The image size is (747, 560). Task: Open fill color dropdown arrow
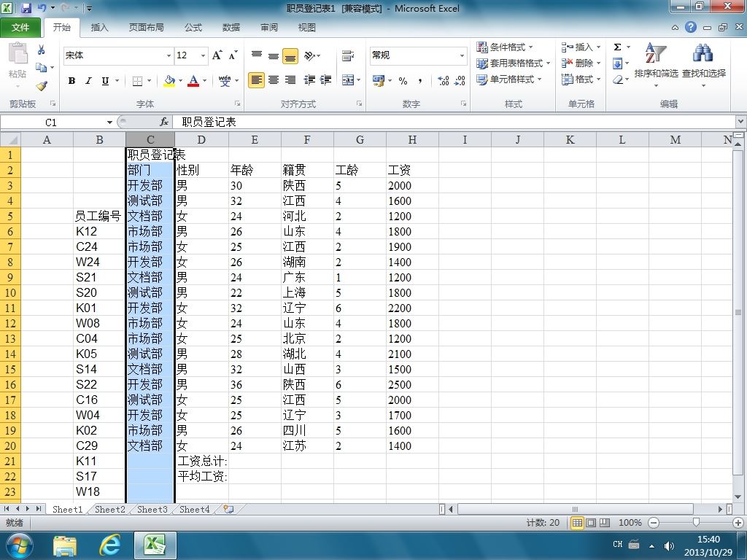click(x=180, y=81)
